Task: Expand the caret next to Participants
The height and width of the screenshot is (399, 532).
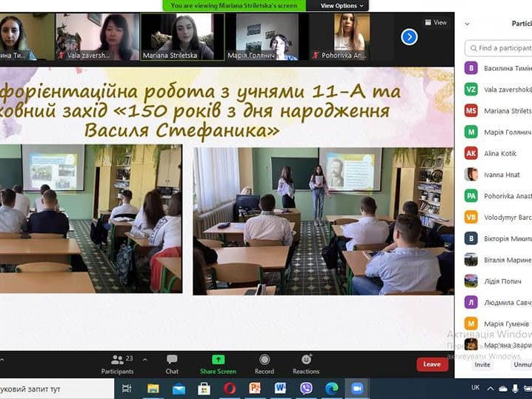Action: [144, 360]
